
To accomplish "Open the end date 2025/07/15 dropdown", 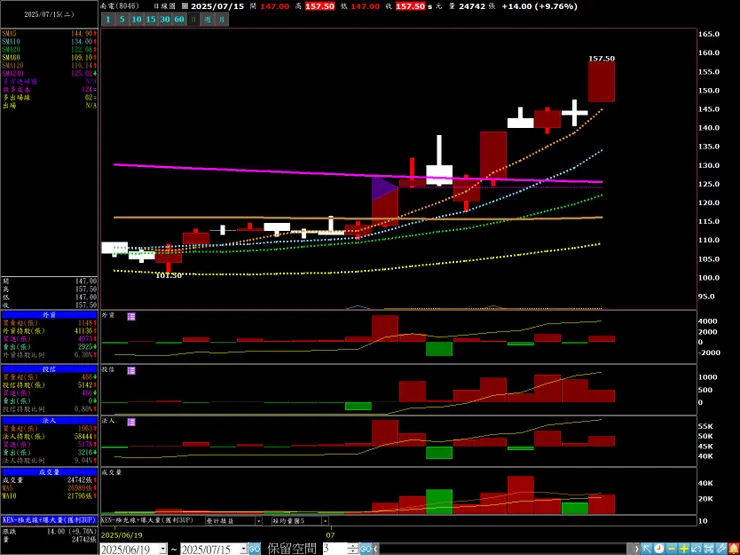I will point(244,549).
